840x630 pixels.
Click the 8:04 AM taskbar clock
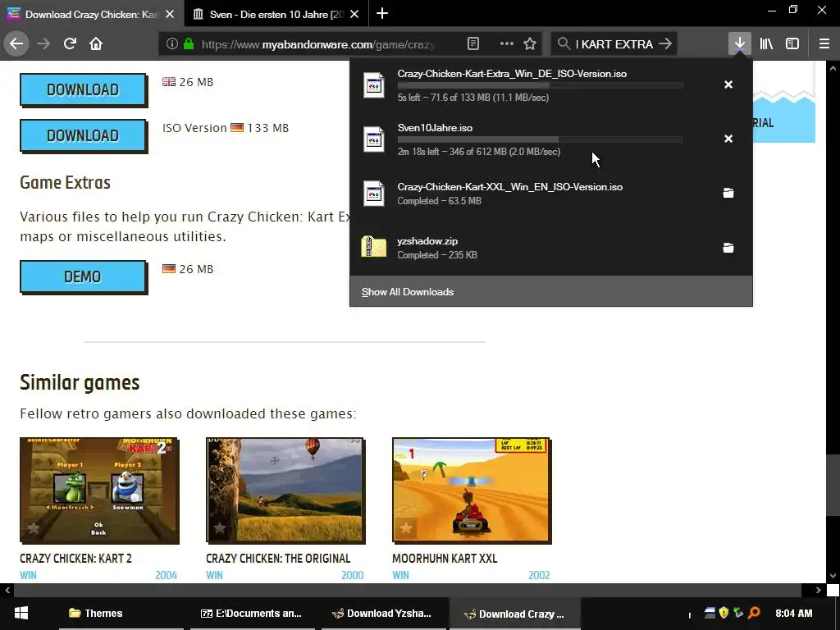tap(793, 614)
